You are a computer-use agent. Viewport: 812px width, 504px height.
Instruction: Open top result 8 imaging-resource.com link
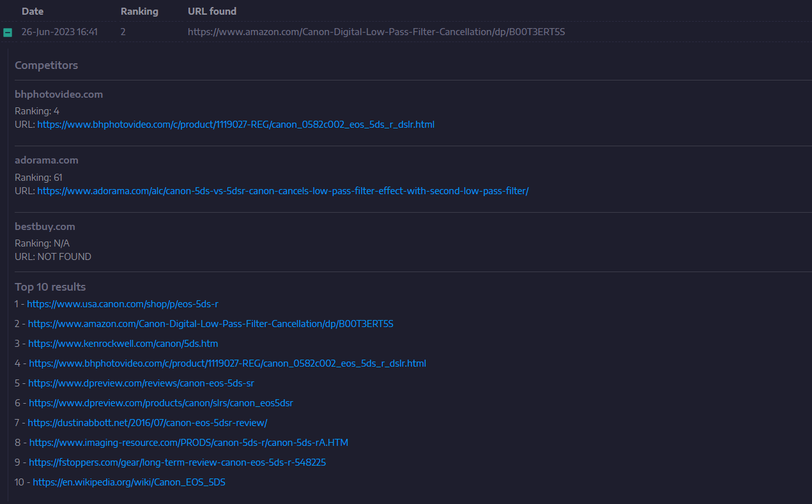(188, 443)
